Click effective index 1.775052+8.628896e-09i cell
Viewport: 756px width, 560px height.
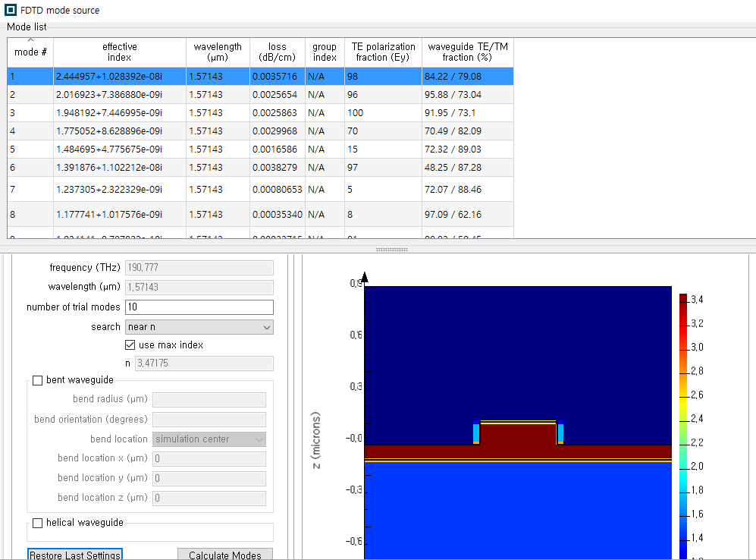click(x=120, y=131)
